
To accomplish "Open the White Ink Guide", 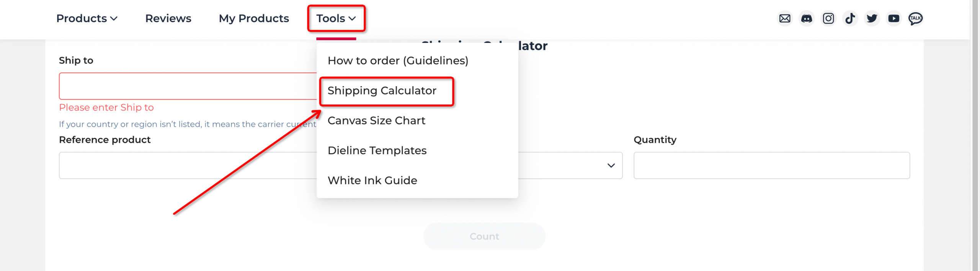I will [372, 180].
